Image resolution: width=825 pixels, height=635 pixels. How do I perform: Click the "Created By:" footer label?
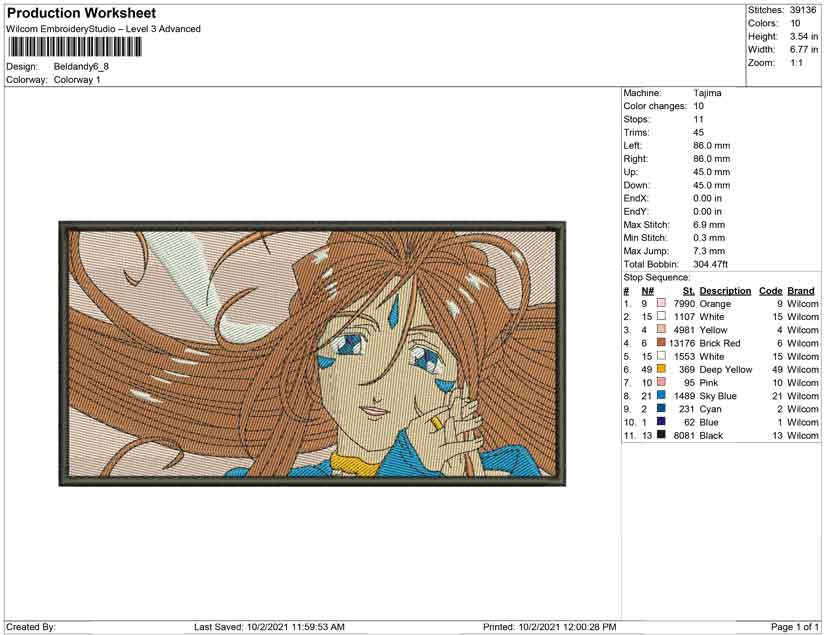click(x=31, y=627)
